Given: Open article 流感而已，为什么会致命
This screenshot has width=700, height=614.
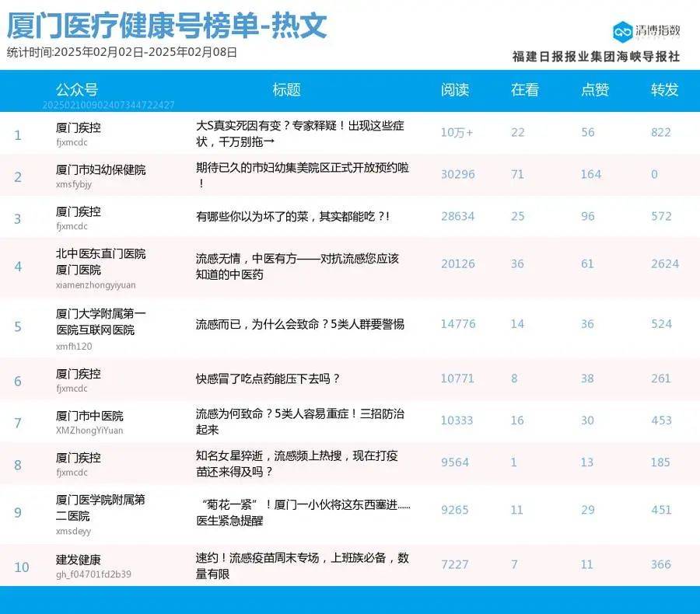Looking at the screenshot, I should point(300,324).
